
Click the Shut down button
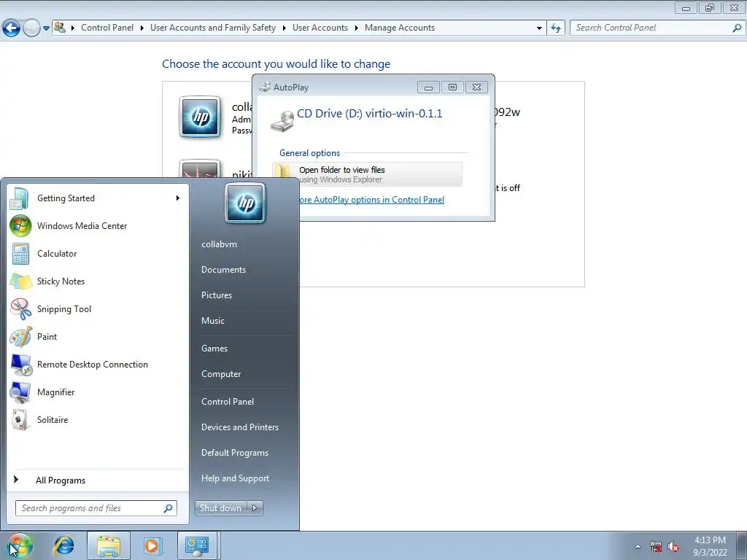click(221, 508)
